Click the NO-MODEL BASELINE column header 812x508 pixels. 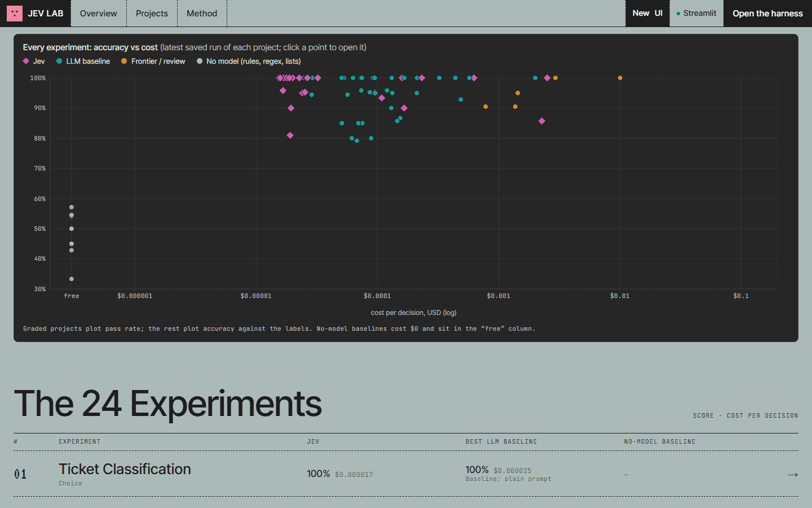660,441
